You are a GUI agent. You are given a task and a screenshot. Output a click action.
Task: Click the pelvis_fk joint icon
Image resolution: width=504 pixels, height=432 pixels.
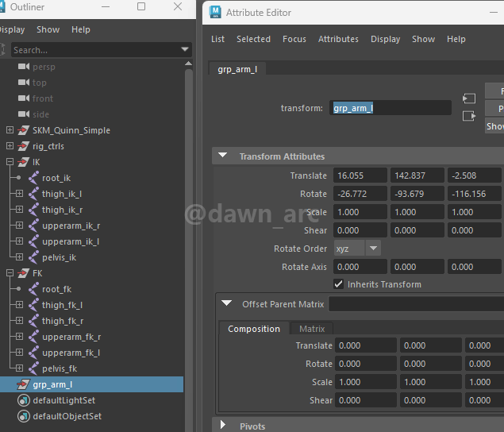pyautogui.click(x=33, y=368)
